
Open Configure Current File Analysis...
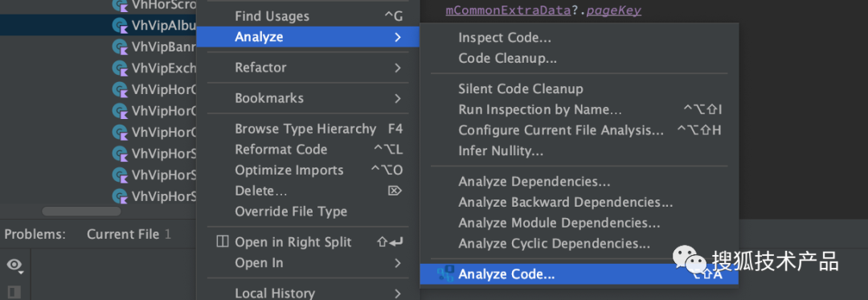click(x=579, y=130)
